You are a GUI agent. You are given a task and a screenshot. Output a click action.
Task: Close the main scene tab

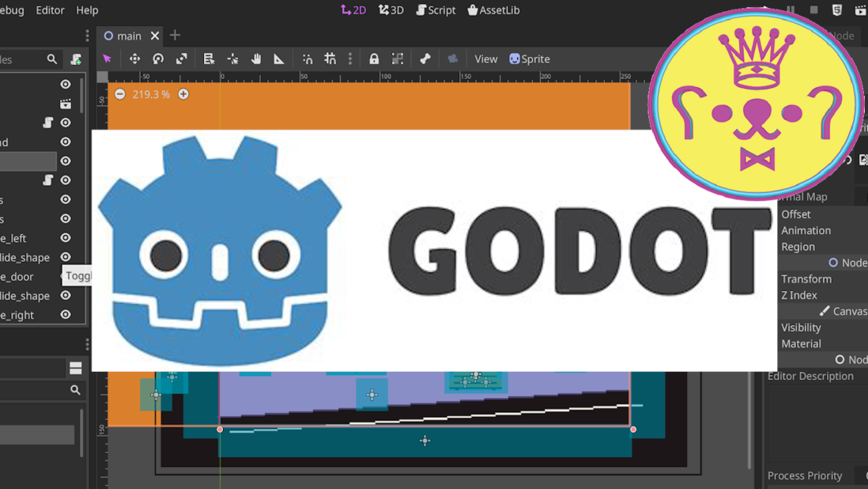(x=155, y=36)
